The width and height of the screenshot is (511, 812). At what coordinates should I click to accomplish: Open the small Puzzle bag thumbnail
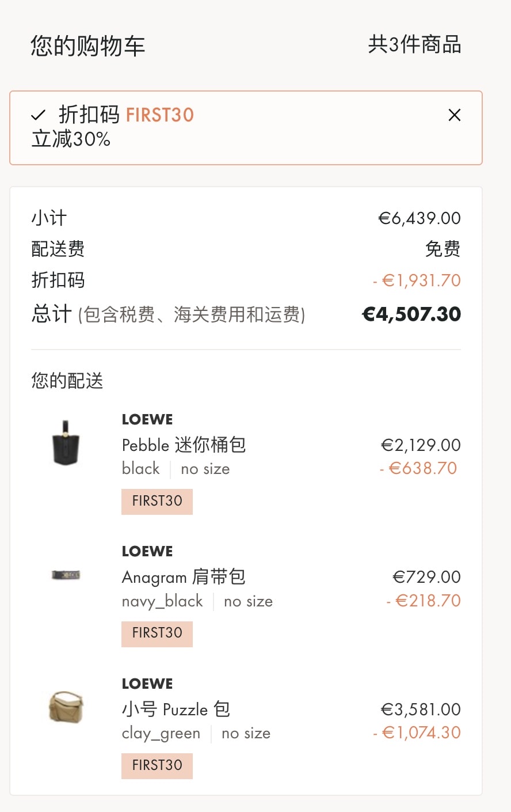(66, 707)
